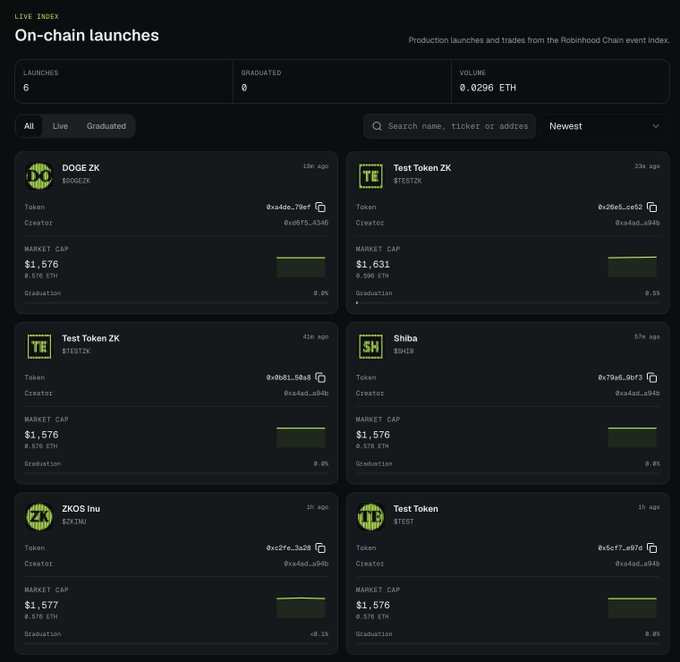Copy the ZKOS Inu token address
The image size is (680, 662).
coord(320,548)
